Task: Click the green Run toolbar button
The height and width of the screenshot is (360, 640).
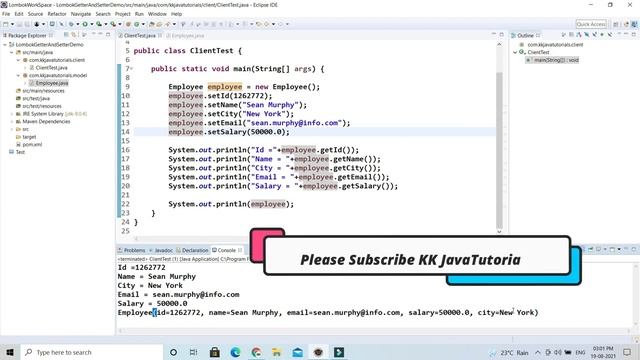Action: pos(85,24)
